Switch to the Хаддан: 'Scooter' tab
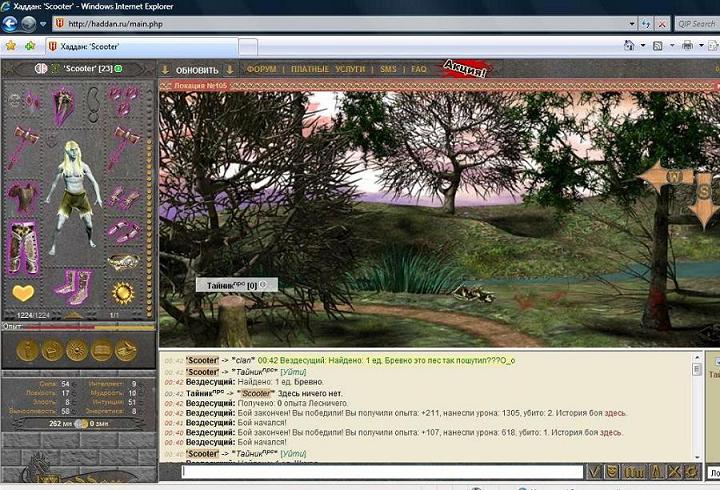 point(142,46)
